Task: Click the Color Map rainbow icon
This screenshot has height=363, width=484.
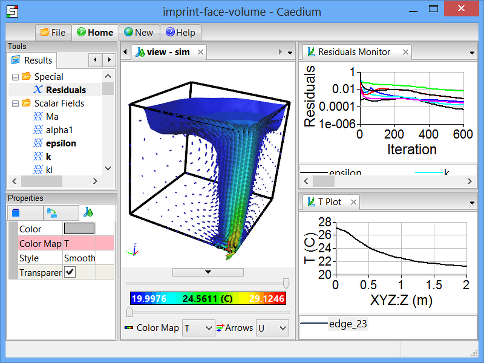Action: click(129, 328)
